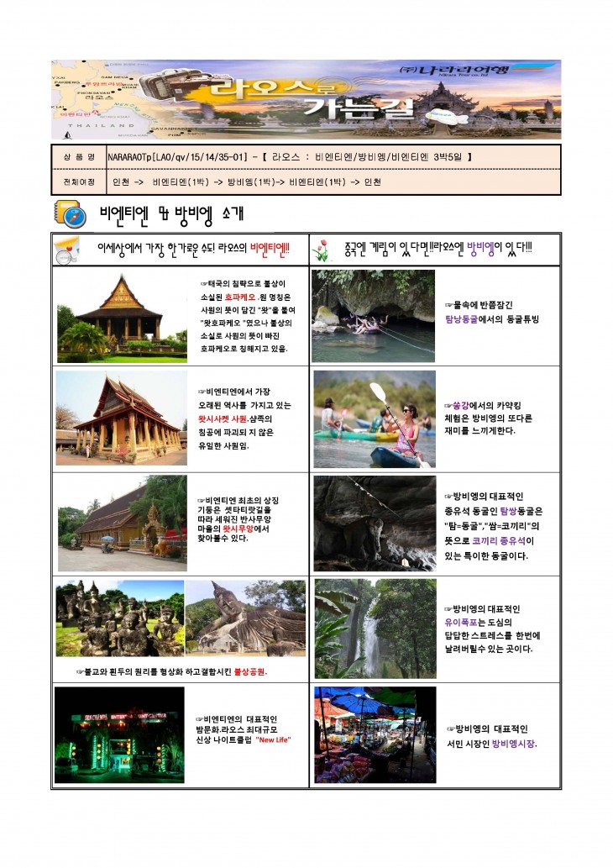The width and height of the screenshot is (613, 868).
Task: Click the compass notebook icon beside the 비엔티엔 heading
Action: [x=71, y=213]
